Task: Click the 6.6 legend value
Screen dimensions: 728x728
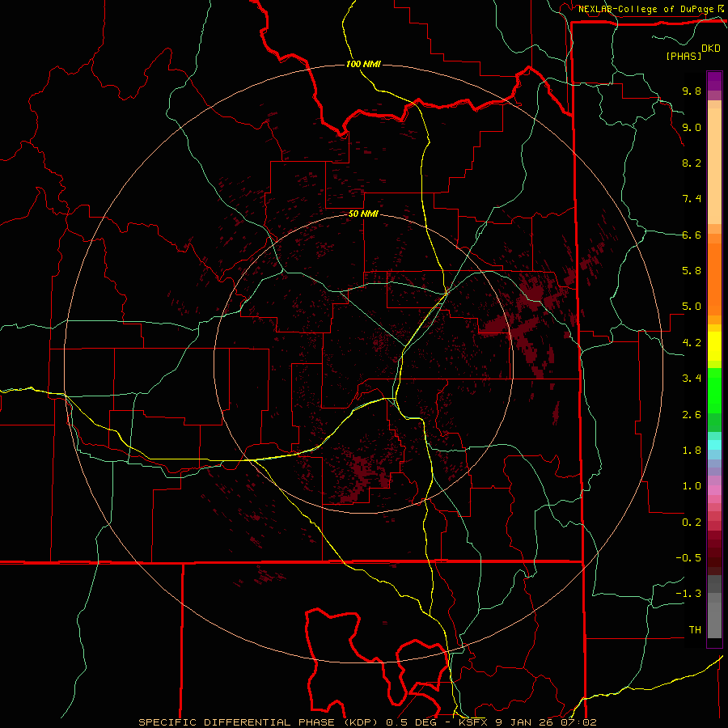Action: tap(692, 235)
